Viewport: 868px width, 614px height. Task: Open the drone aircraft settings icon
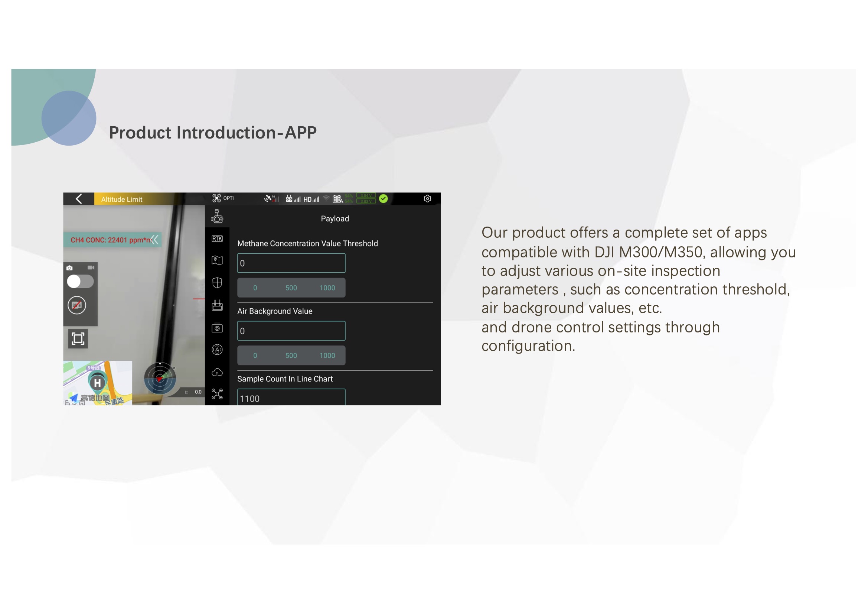217,394
